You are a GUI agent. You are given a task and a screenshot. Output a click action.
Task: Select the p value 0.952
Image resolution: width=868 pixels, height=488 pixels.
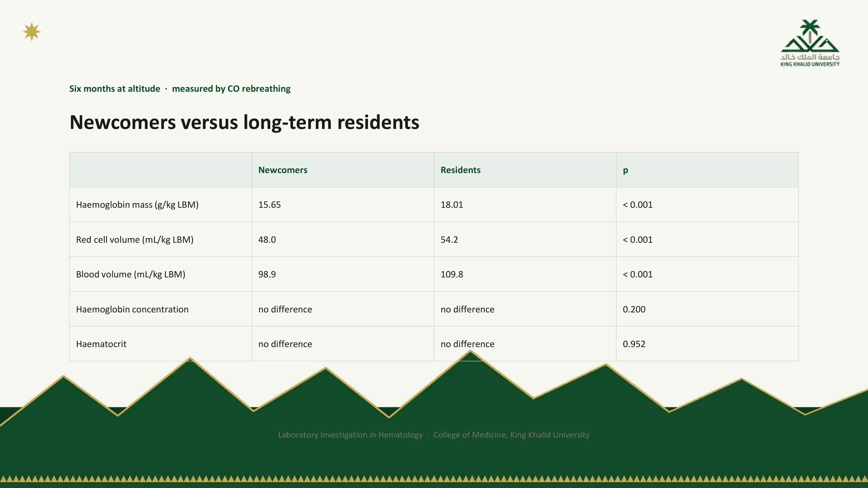pos(634,344)
